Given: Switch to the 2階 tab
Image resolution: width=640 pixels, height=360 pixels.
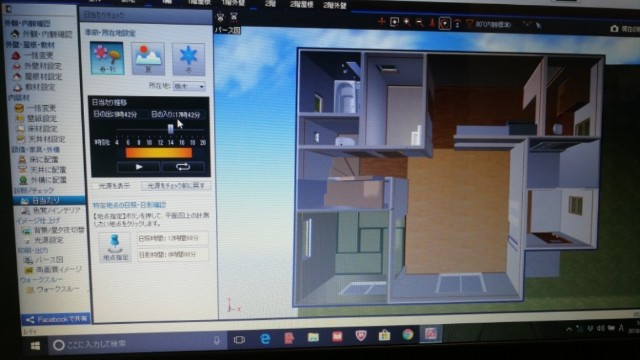Looking at the screenshot, I should 270,4.
